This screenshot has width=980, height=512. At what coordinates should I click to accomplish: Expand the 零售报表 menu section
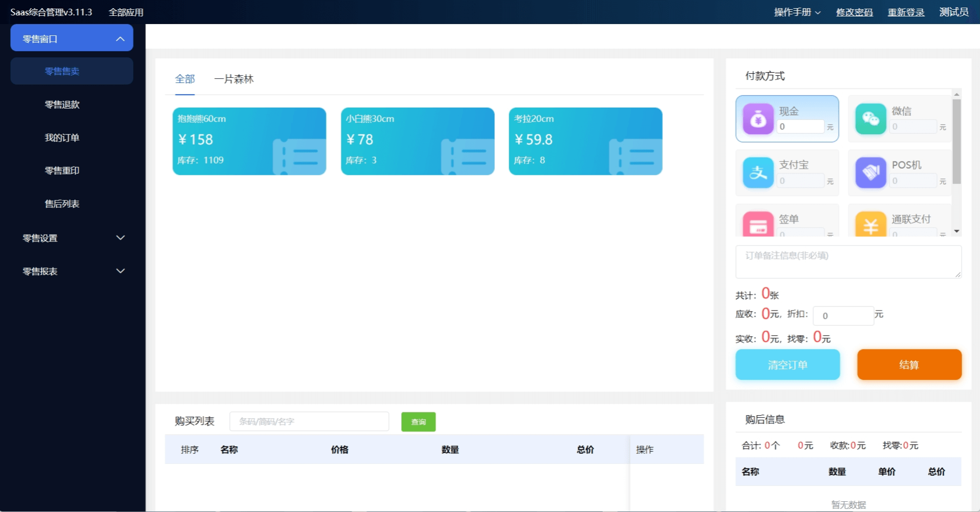72,271
